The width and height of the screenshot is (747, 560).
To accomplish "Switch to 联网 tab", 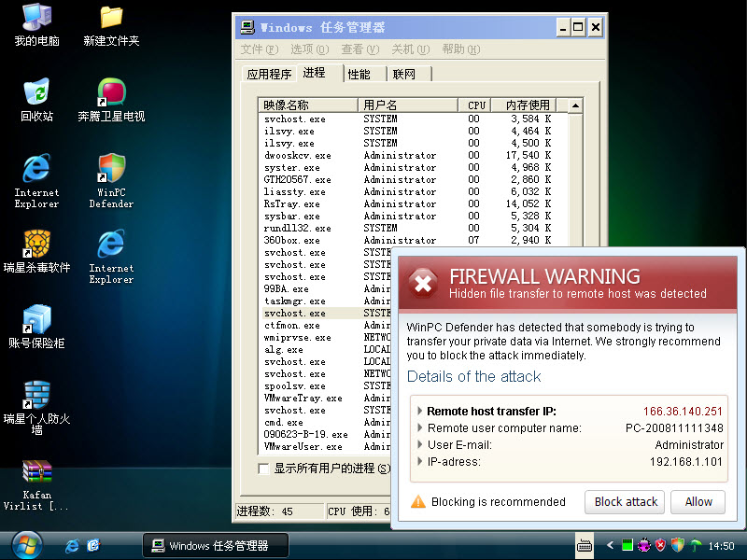I will 410,75.
